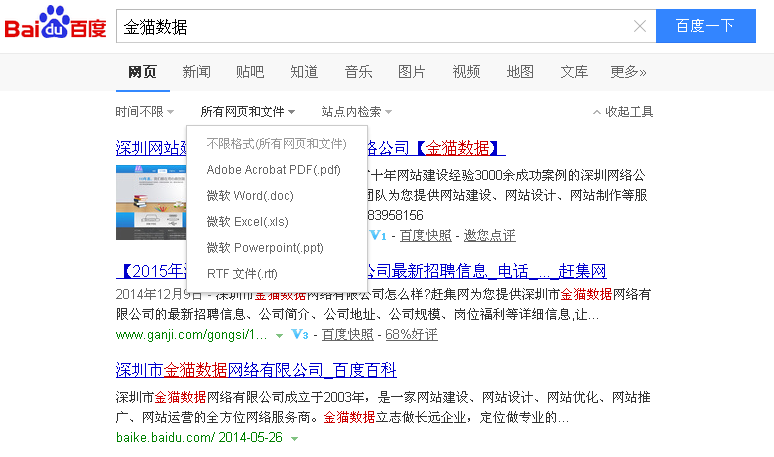Click the www.ganji.com/gongsi URL
This screenshot has width=774, height=457.
[x=192, y=335]
